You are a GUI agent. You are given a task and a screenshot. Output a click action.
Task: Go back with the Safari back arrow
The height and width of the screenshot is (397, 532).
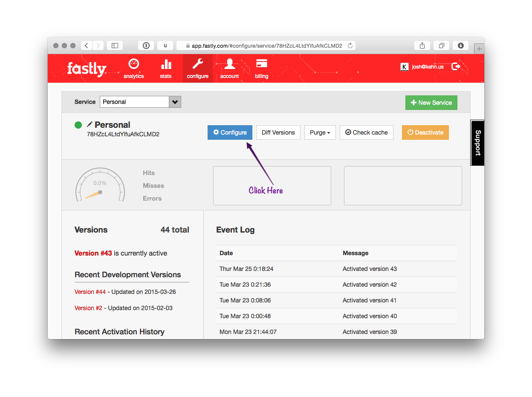[x=87, y=46]
